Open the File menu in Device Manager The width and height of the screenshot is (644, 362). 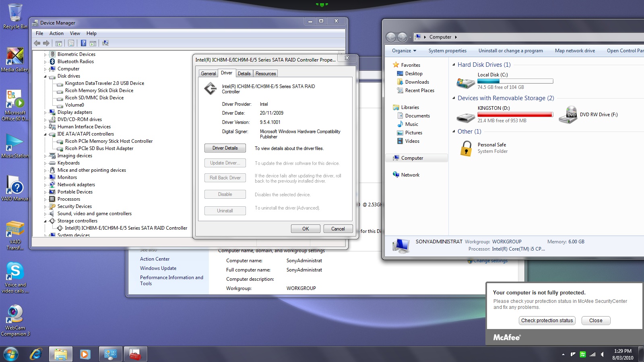(39, 33)
